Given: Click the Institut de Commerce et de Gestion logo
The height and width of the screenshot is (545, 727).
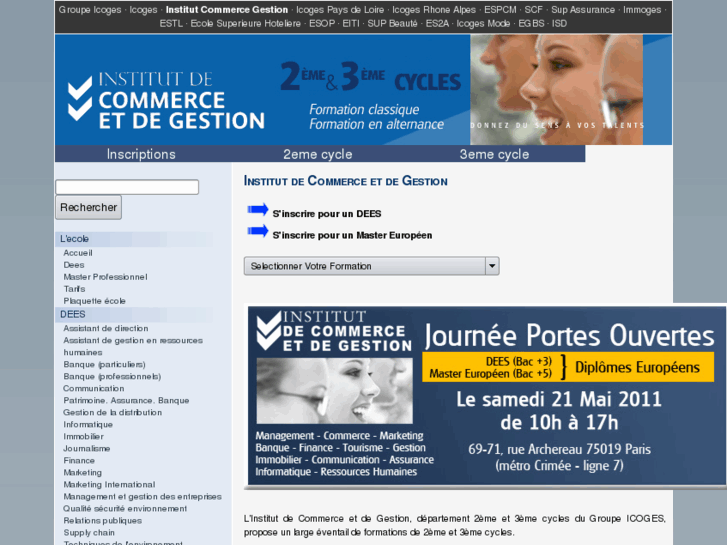Looking at the screenshot, I should coord(166,101).
